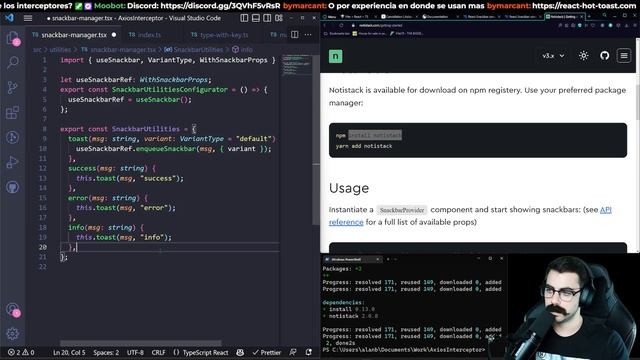
Task: Click browser tab search magnifier icon
Action: coord(604,15)
